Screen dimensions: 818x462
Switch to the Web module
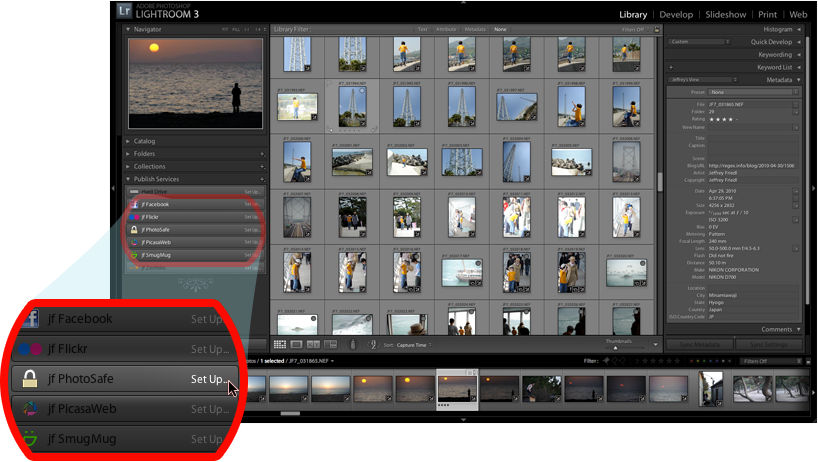tap(798, 15)
